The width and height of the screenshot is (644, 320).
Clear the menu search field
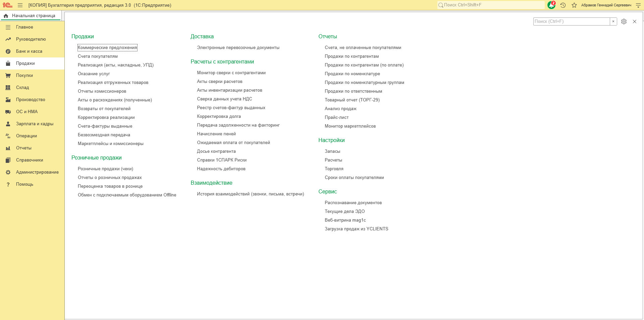point(613,21)
